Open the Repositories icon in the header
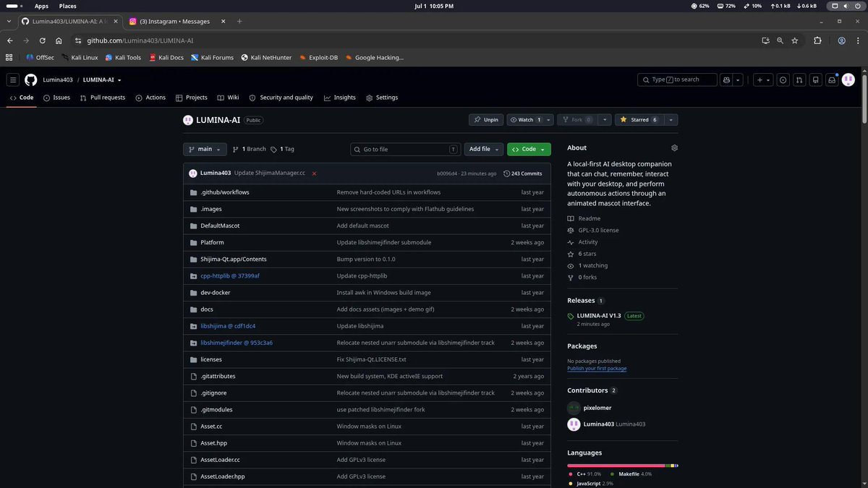 point(816,80)
